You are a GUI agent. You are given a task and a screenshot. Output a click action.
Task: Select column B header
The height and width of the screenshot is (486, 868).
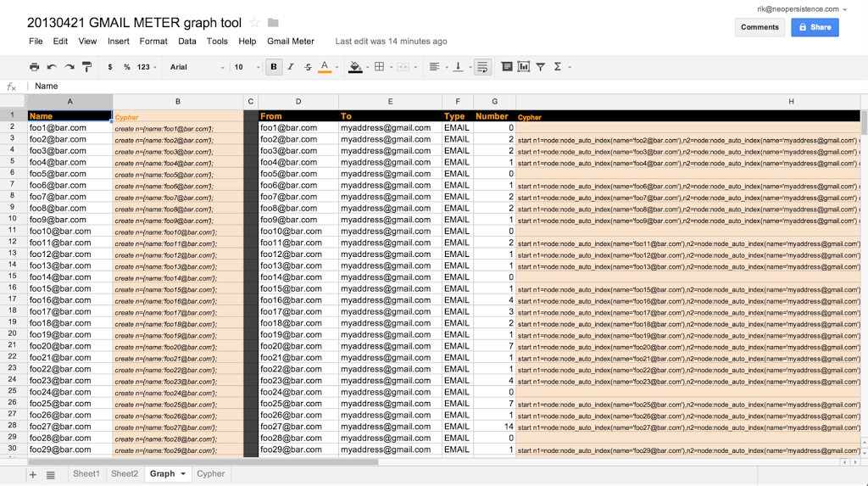(178, 102)
